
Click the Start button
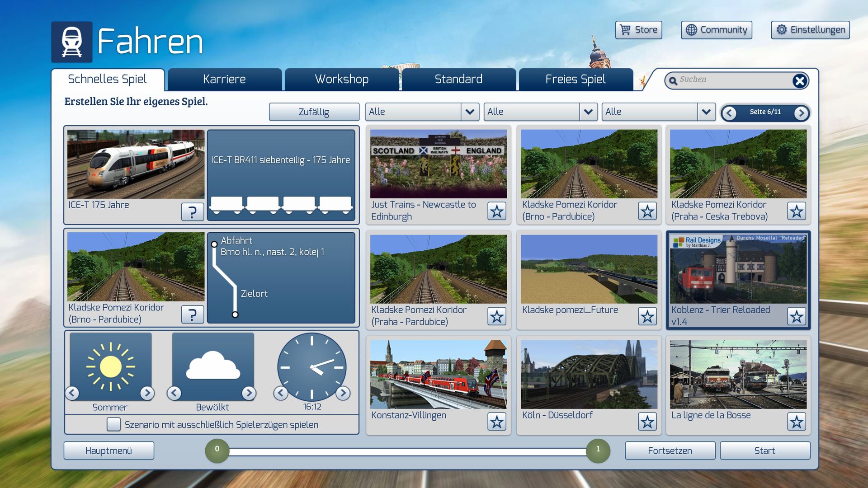[x=764, y=450]
